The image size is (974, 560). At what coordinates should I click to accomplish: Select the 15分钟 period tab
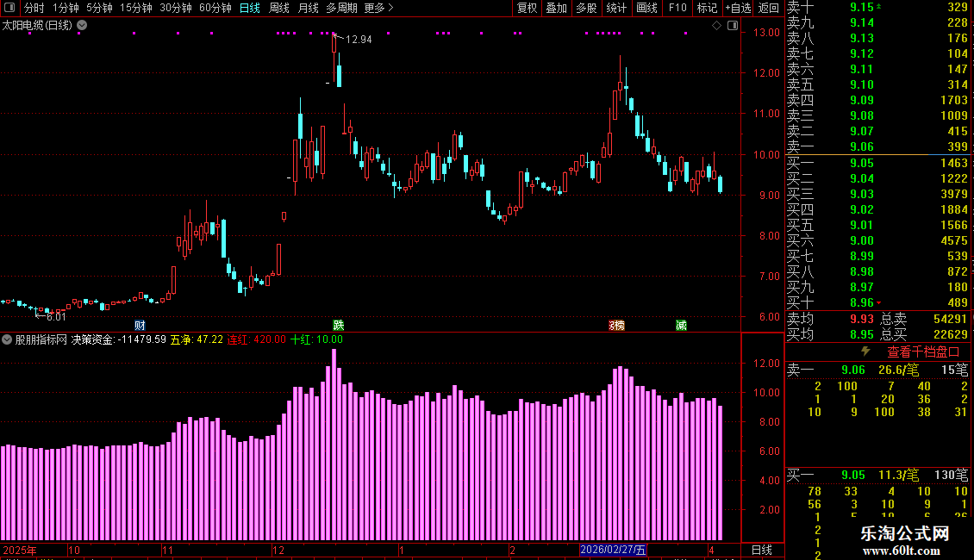135,8
